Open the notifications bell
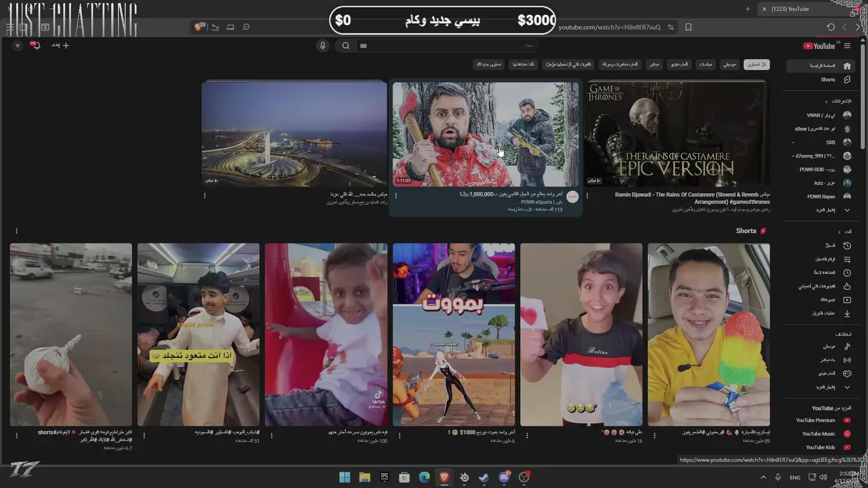868x488 pixels. pyautogui.click(x=36, y=45)
